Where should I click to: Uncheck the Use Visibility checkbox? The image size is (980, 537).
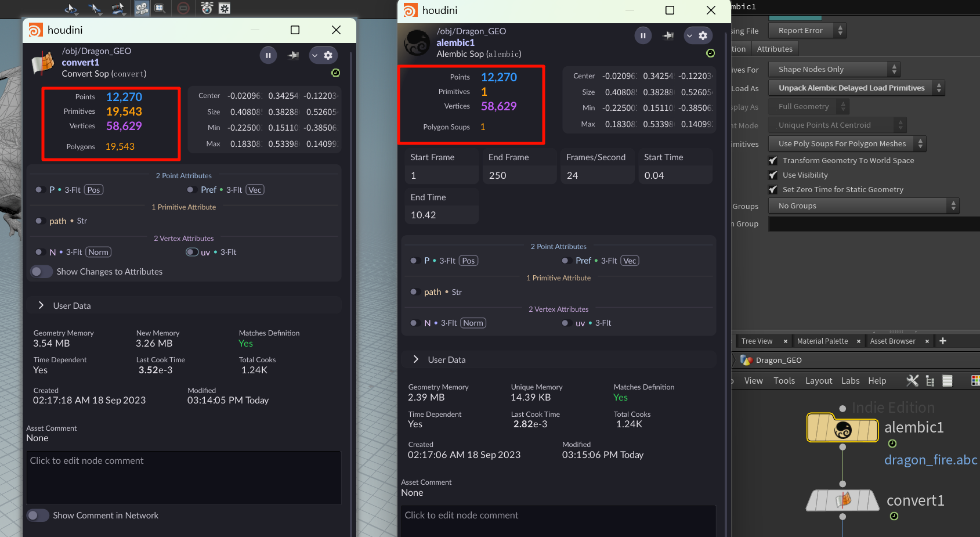[773, 175]
